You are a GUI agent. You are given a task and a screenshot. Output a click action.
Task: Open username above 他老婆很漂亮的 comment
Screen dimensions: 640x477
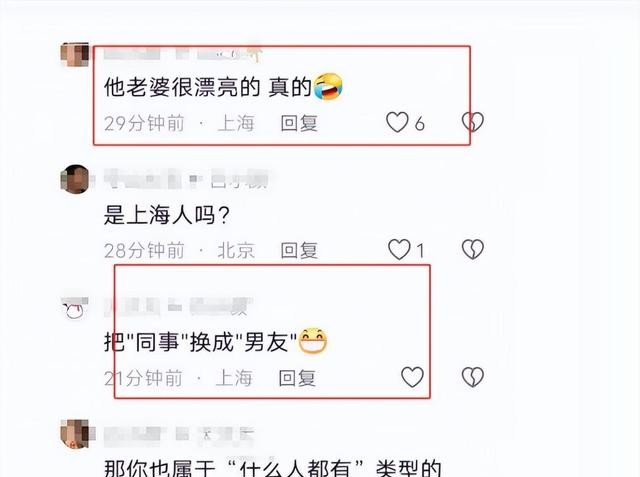182,54
